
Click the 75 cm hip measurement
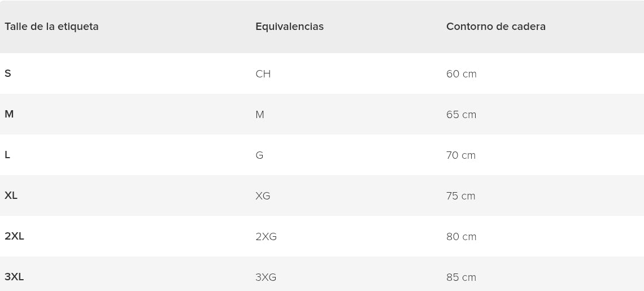460,196
